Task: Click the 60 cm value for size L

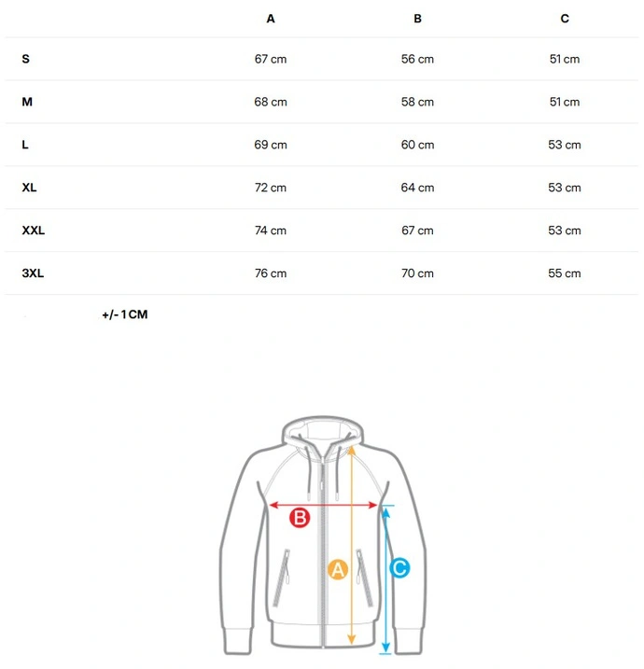Action: click(417, 145)
